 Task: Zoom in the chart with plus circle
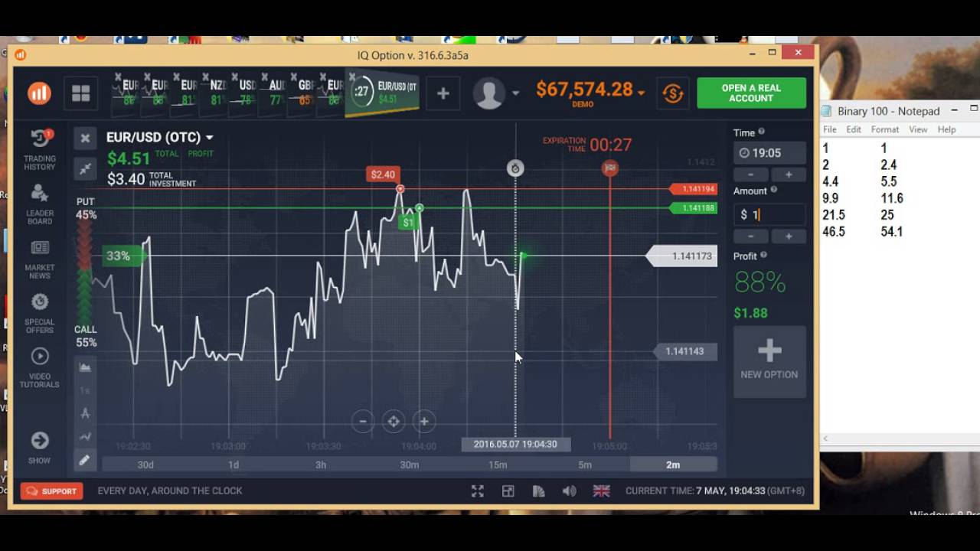click(423, 421)
